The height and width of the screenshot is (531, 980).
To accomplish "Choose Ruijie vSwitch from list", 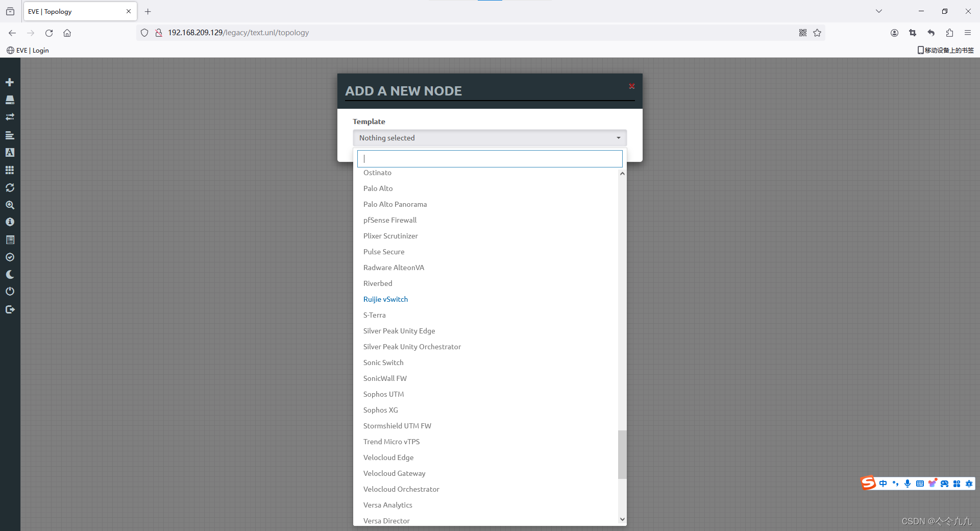I will 485,299.
